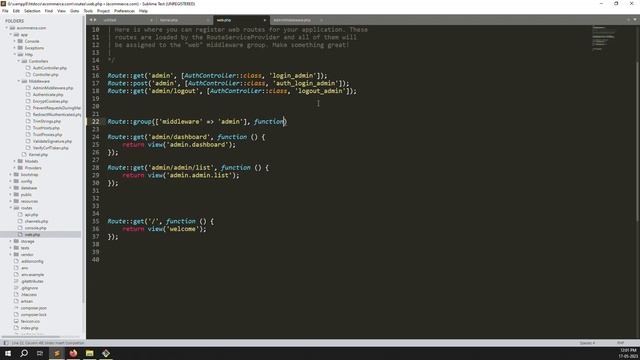The height and width of the screenshot is (360, 640).
Task: Toggle sidebar via status bar icon
Action: tap(5, 343)
